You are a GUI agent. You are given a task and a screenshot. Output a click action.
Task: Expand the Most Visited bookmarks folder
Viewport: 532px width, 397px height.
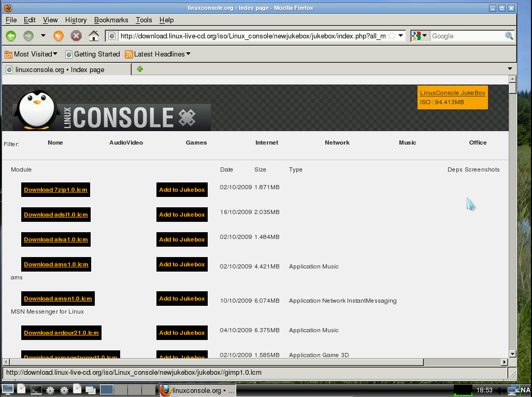coord(31,54)
